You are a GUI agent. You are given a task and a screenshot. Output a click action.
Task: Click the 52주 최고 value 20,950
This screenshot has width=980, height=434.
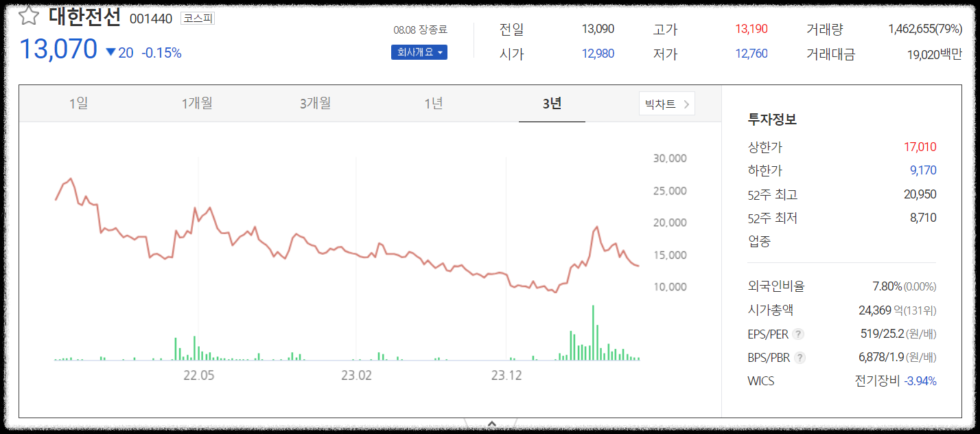(920, 194)
